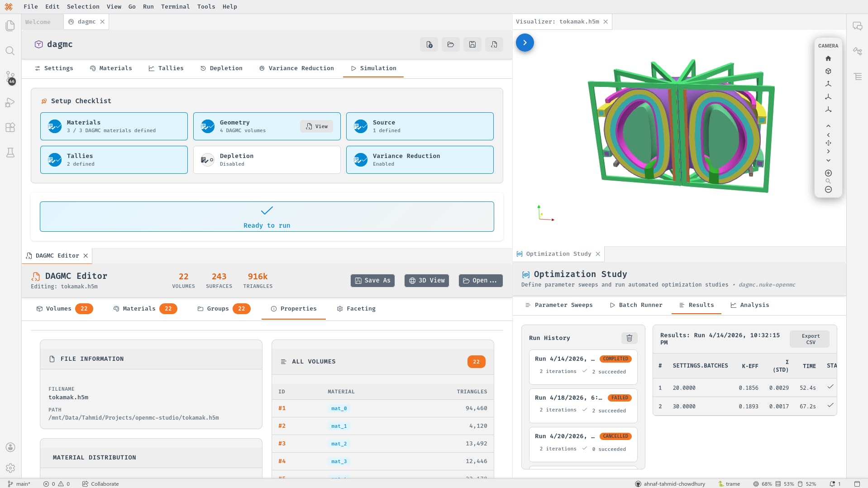The image size is (868, 488).
Task: Click volume #1 mat_0 row
Action: click(x=382, y=408)
